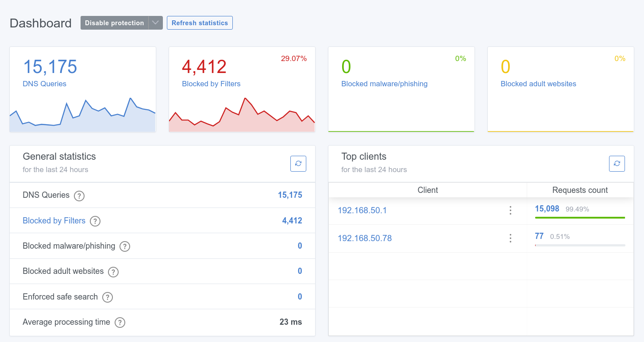This screenshot has height=342, width=644.
Task: Click the Dashboard page title
Action: [x=41, y=23]
